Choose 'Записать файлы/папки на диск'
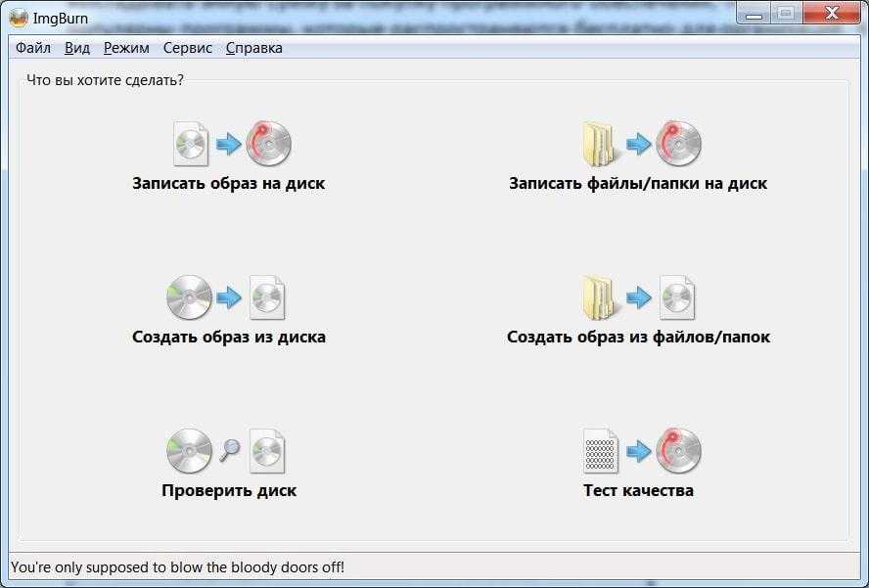869x588 pixels. click(638, 183)
